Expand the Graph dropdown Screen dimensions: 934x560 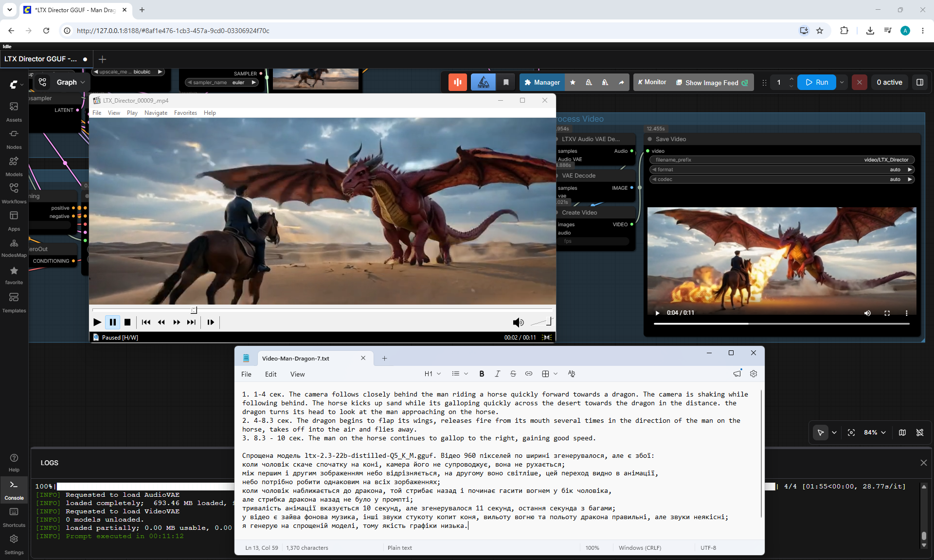(x=71, y=82)
